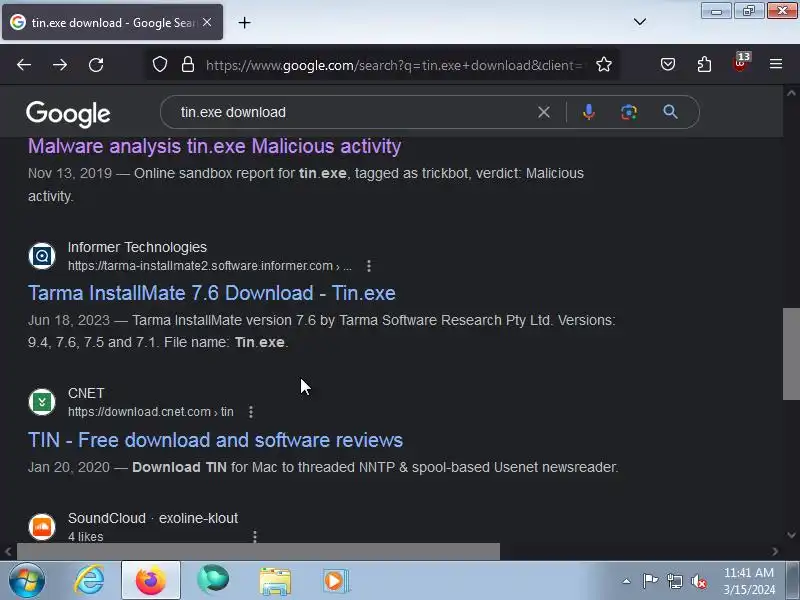Open the Firefox hamburger menu
The width and height of the screenshot is (800, 600).
(x=776, y=64)
